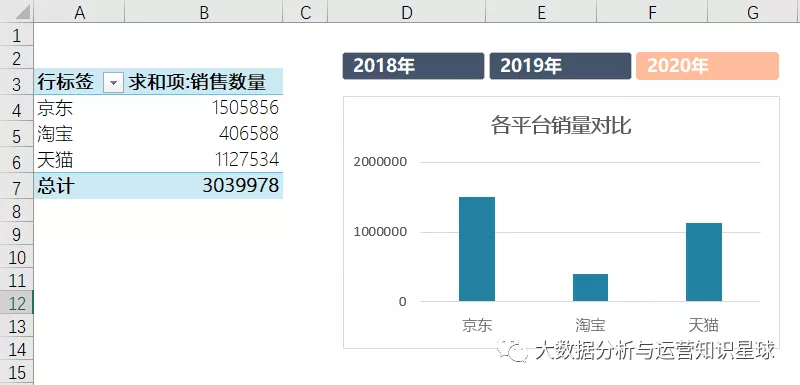Click the 2000000 axis label
800x385 pixels.
tap(380, 162)
